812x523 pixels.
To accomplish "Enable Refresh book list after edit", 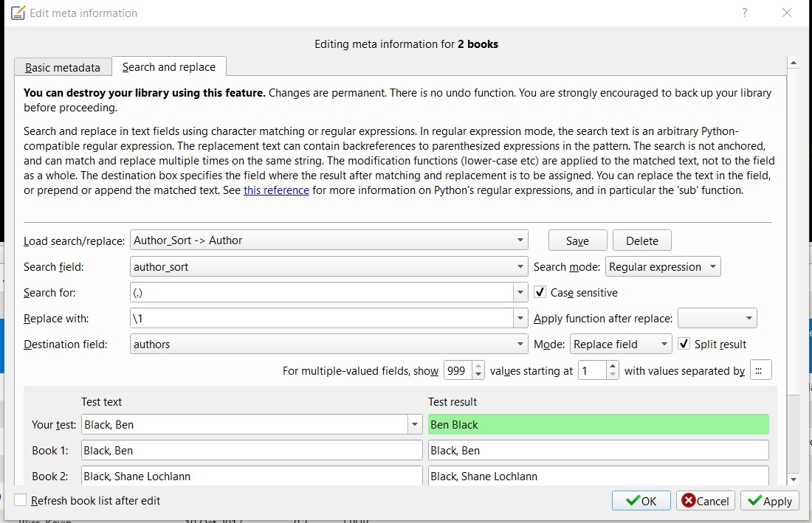I will (x=21, y=500).
